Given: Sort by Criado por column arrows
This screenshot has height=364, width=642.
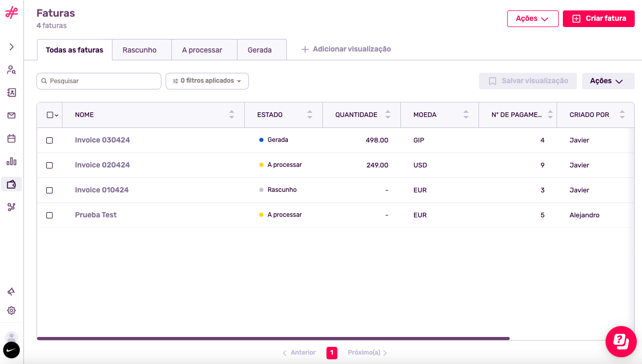Looking at the screenshot, I should [622, 115].
